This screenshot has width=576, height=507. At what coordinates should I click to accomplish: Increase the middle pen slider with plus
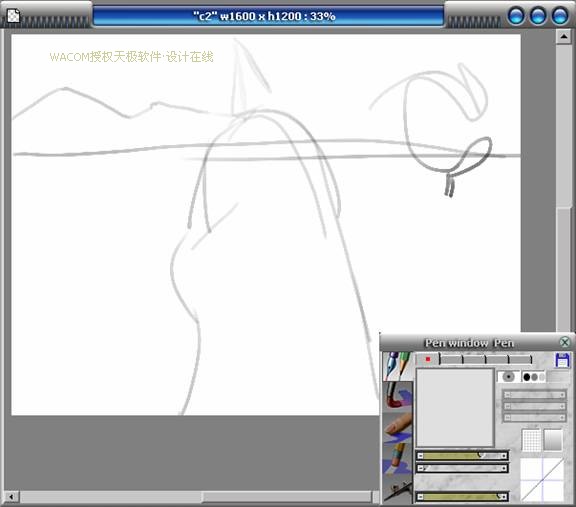[504, 468]
